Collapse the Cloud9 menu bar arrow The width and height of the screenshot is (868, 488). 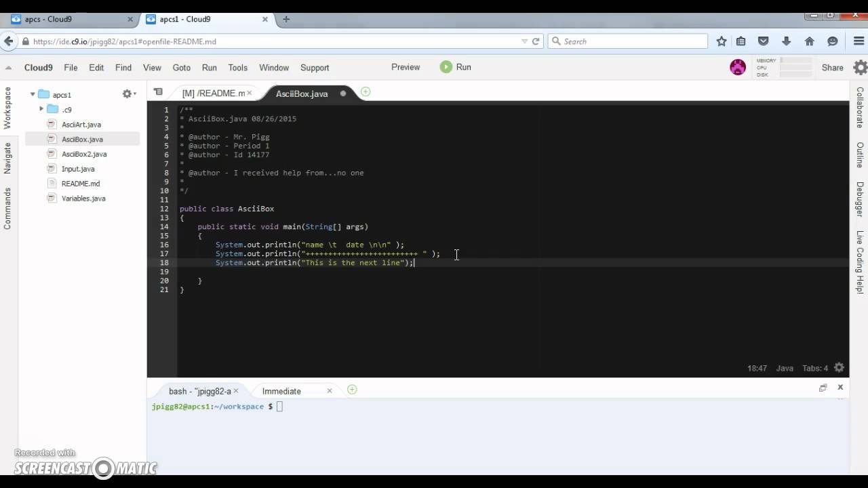[x=8, y=68]
